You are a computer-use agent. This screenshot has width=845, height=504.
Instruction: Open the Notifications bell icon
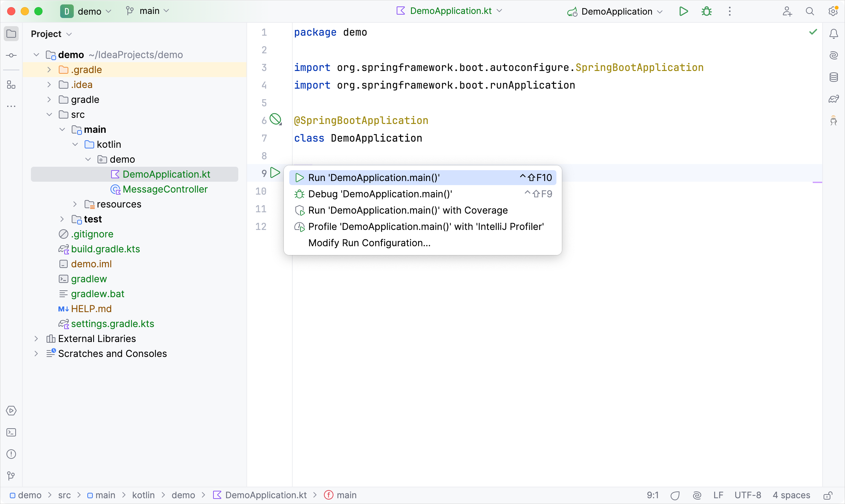[834, 34]
